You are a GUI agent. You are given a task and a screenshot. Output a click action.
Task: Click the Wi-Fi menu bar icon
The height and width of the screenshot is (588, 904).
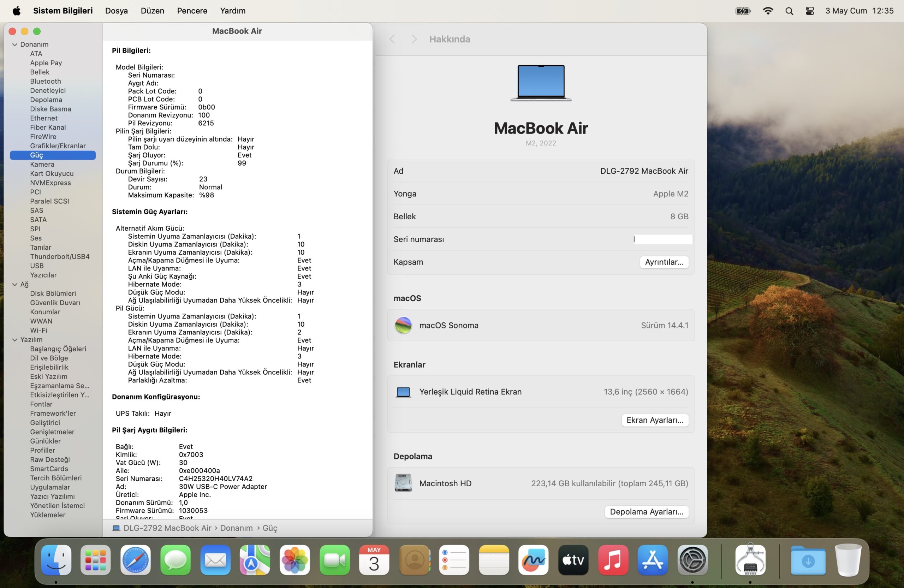768,11
